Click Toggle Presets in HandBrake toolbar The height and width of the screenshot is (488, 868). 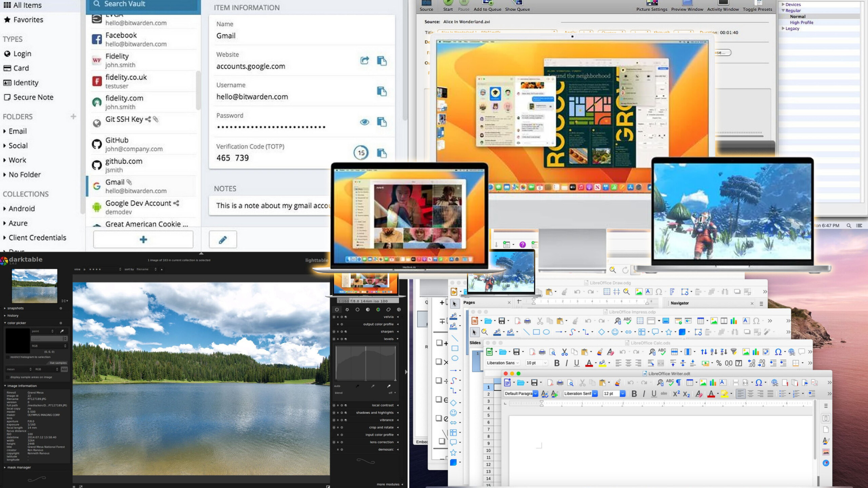757,5
